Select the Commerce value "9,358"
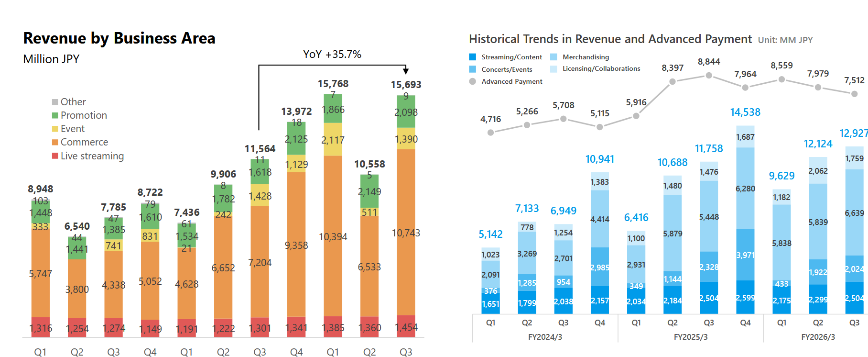The width and height of the screenshot is (868, 357). [296, 245]
